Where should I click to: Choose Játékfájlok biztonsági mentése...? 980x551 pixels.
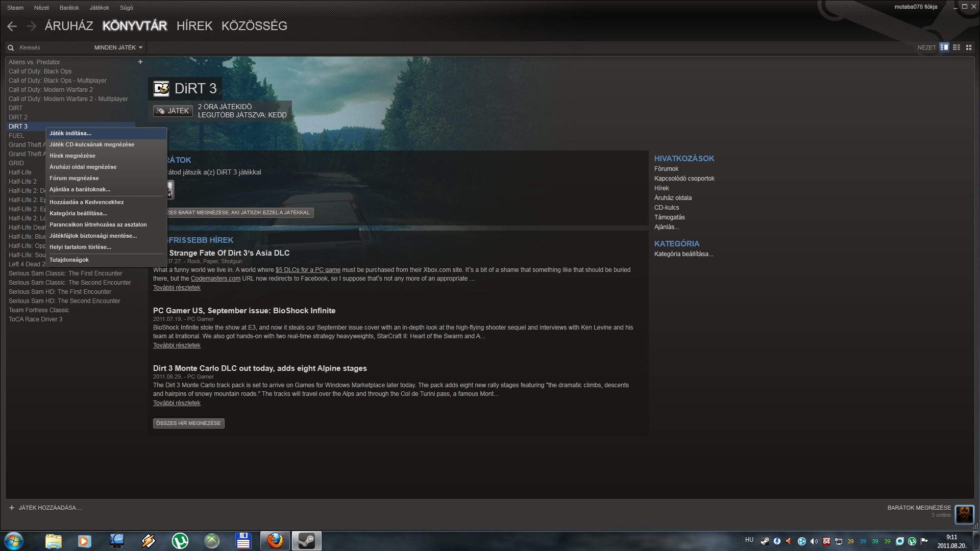[106, 236]
